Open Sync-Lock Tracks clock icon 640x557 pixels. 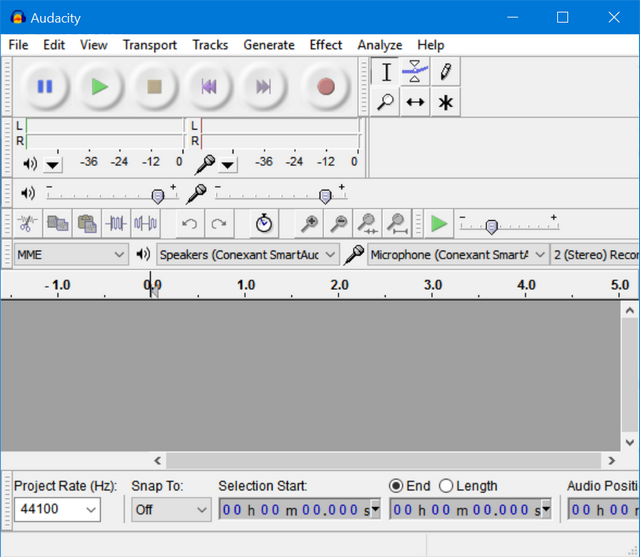point(264,224)
